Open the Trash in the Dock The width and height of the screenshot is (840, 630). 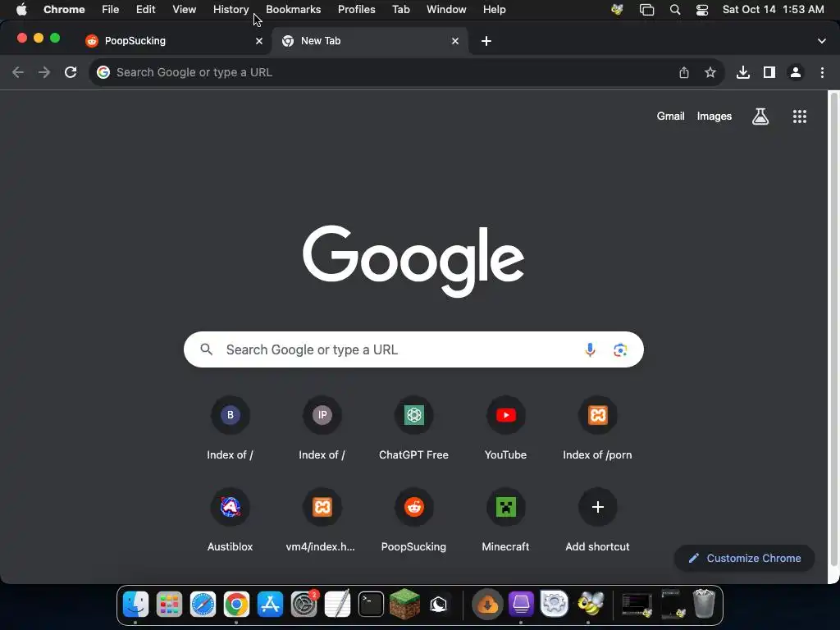click(x=704, y=604)
